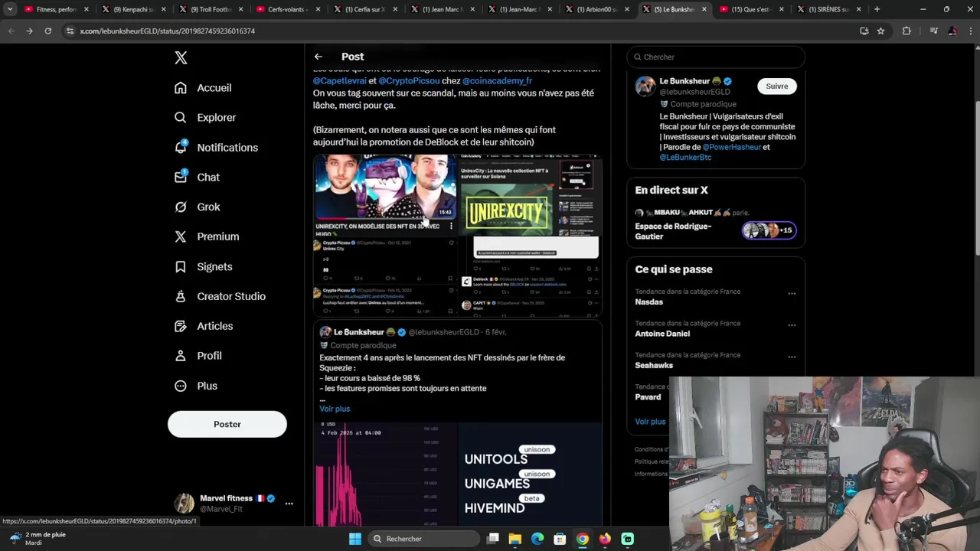Open the @PowerHasheur link in bio
980x551 pixels.
pyautogui.click(x=732, y=147)
